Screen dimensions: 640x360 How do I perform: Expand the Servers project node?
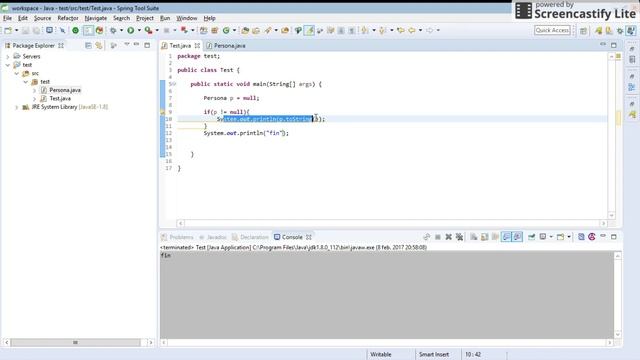pos(8,56)
